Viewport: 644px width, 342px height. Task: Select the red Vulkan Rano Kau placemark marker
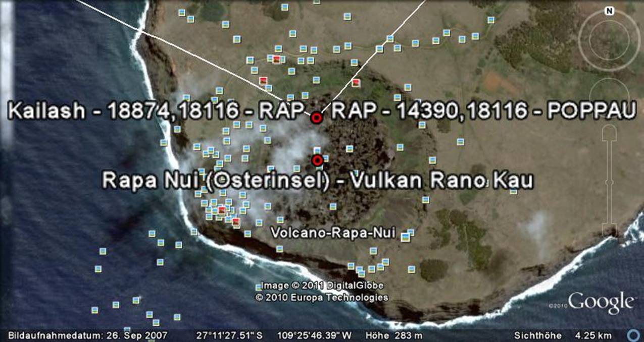tap(317, 160)
